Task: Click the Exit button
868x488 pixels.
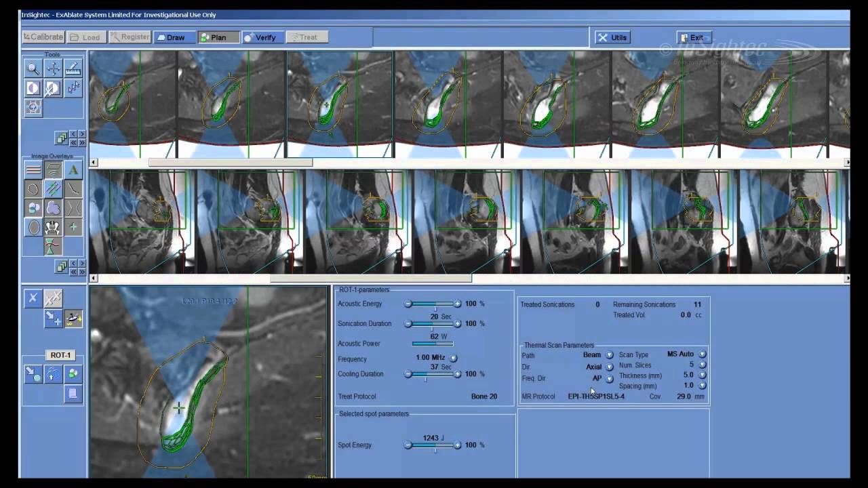Action: (x=692, y=37)
